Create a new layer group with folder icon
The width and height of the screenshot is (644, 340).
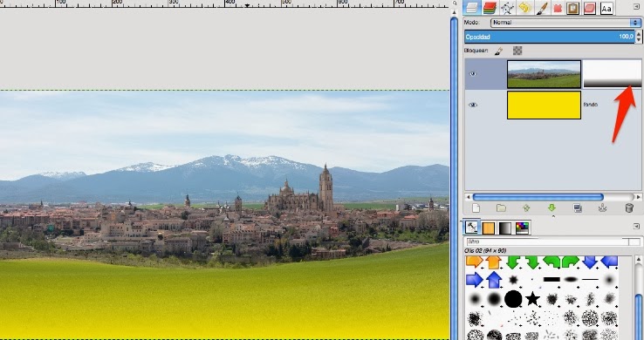[x=501, y=208]
